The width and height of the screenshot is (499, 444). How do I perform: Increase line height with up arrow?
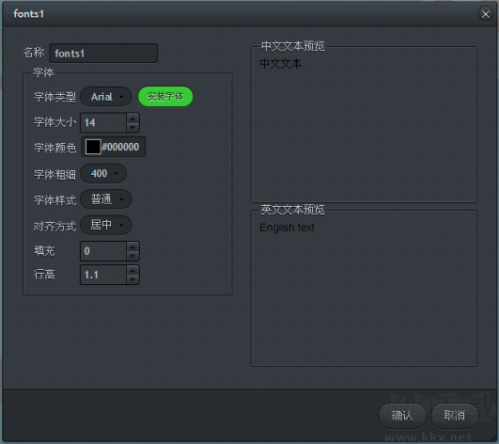[133, 270]
